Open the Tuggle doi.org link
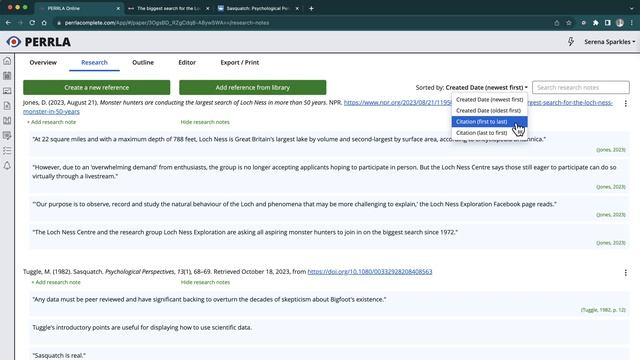This screenshot has height=360, width=640. (x=370, y=271)
